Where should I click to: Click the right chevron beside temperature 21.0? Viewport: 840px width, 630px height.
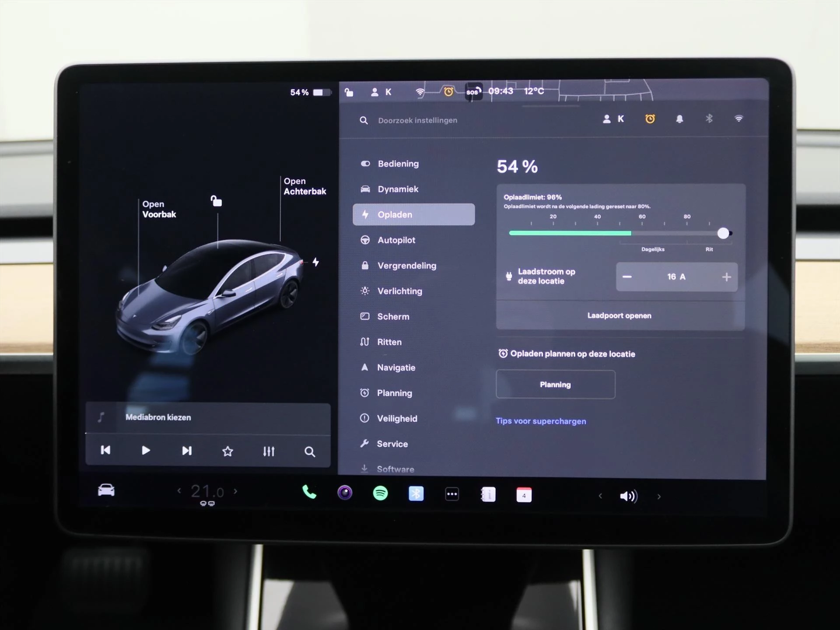click(235, 491)
